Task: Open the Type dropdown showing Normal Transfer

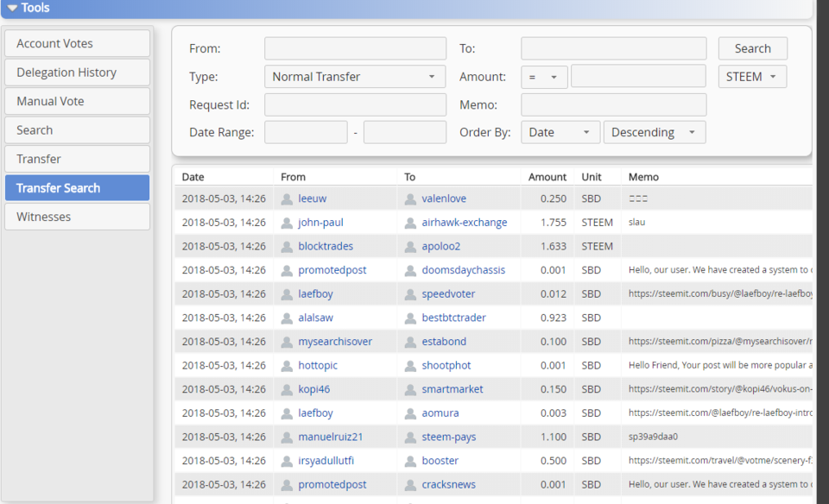Action: 354,77
